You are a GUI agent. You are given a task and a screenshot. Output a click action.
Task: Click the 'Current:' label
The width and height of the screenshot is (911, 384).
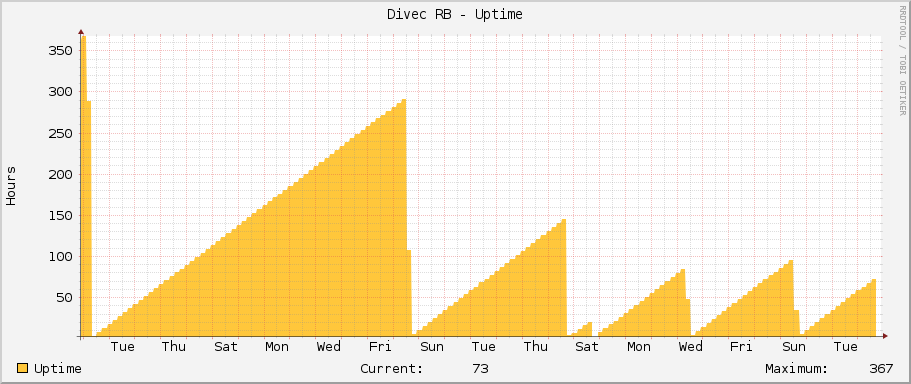click(392, 369)
